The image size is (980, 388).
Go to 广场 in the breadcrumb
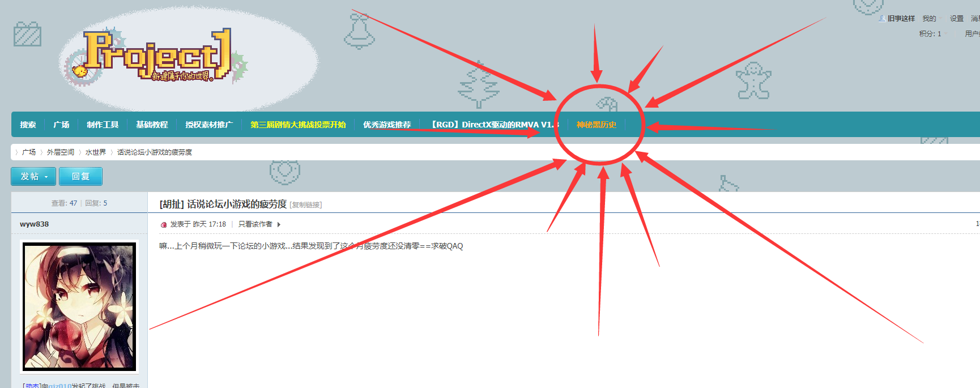29,152
